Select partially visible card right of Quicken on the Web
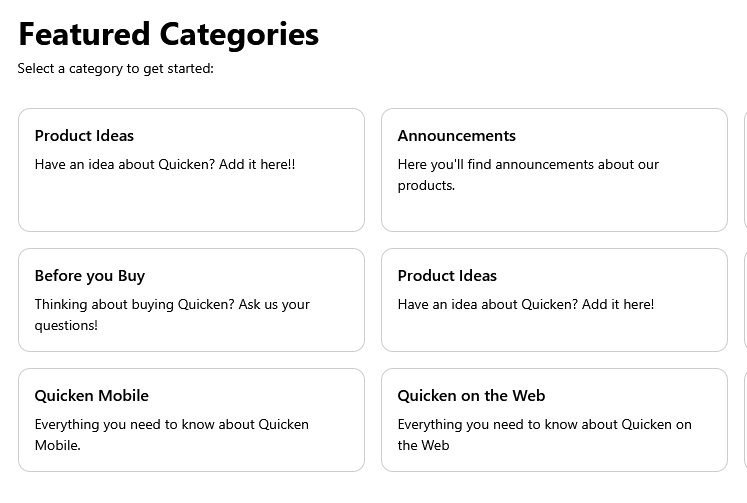 coord(745,420)
